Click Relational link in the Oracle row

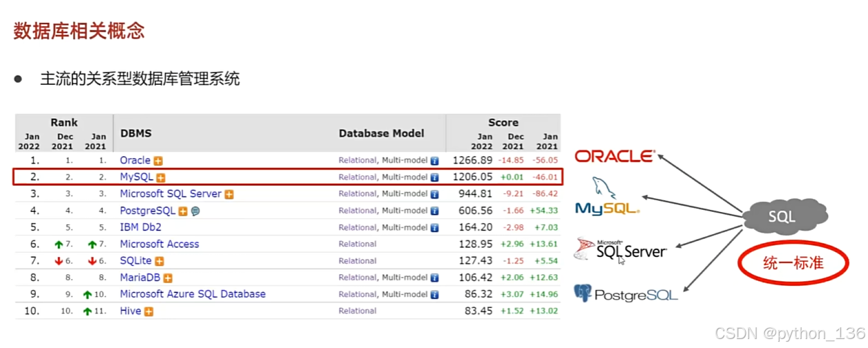pos(358,161)
